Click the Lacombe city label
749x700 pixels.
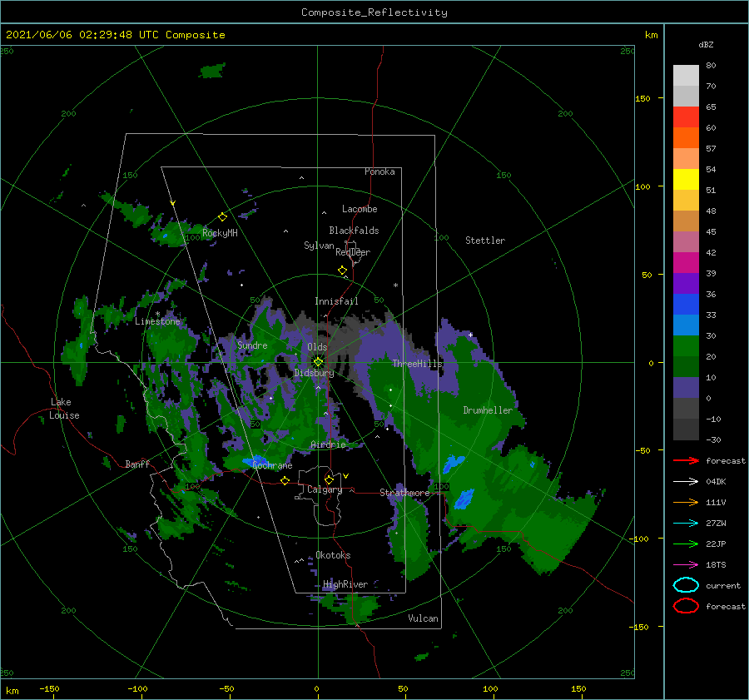360,209
